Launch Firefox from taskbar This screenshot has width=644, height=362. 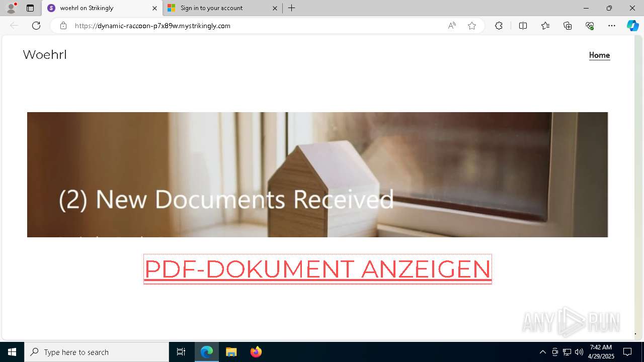tap(256, 352)
